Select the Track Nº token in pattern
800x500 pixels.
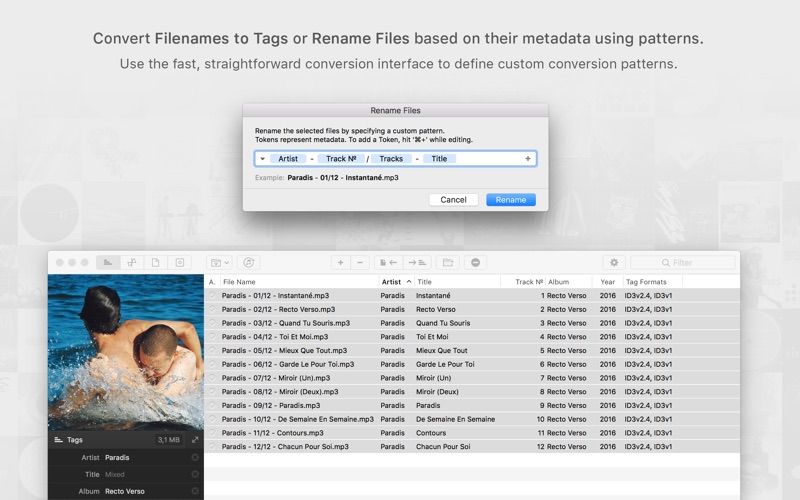point(342,159)
